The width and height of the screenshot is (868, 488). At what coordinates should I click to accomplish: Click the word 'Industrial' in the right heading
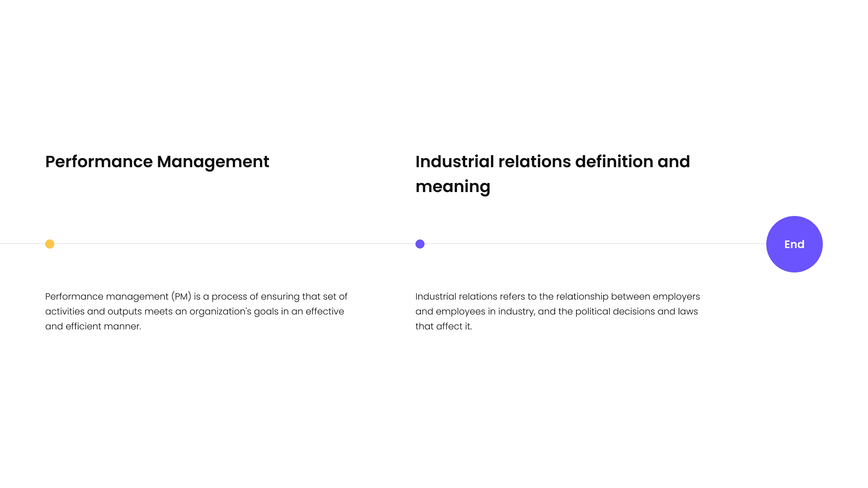pos(454,162)
